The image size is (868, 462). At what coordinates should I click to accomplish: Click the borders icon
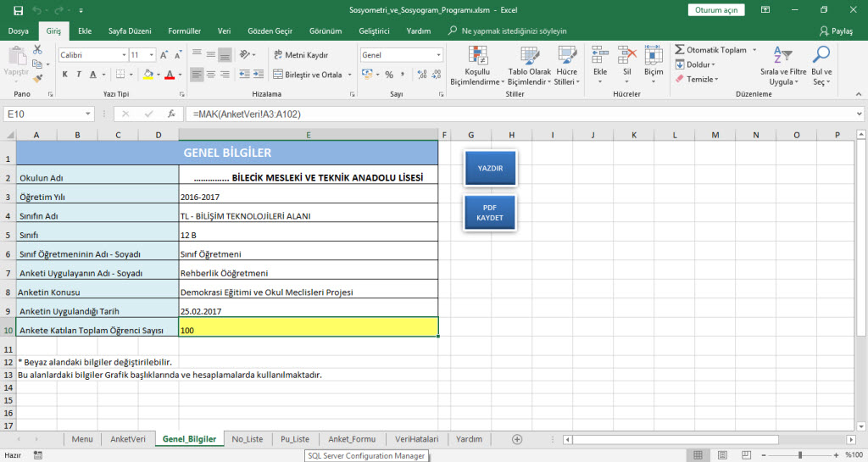120,74
